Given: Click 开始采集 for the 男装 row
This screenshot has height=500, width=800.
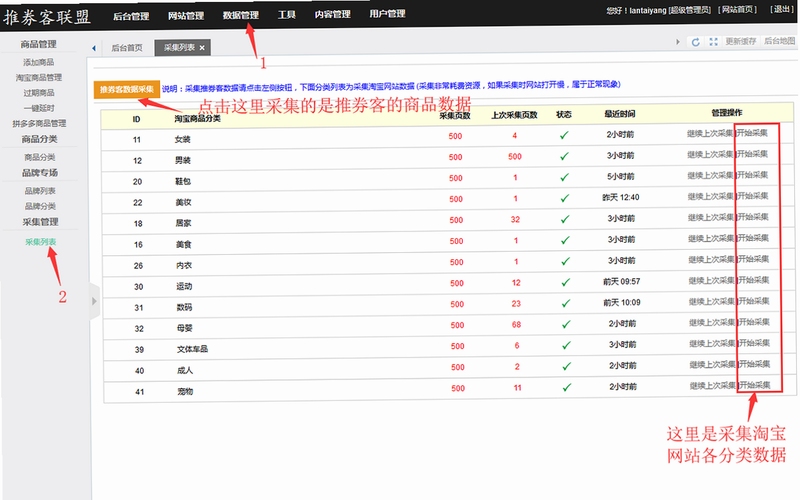Looking at the screenshot, I should (753, 154).
